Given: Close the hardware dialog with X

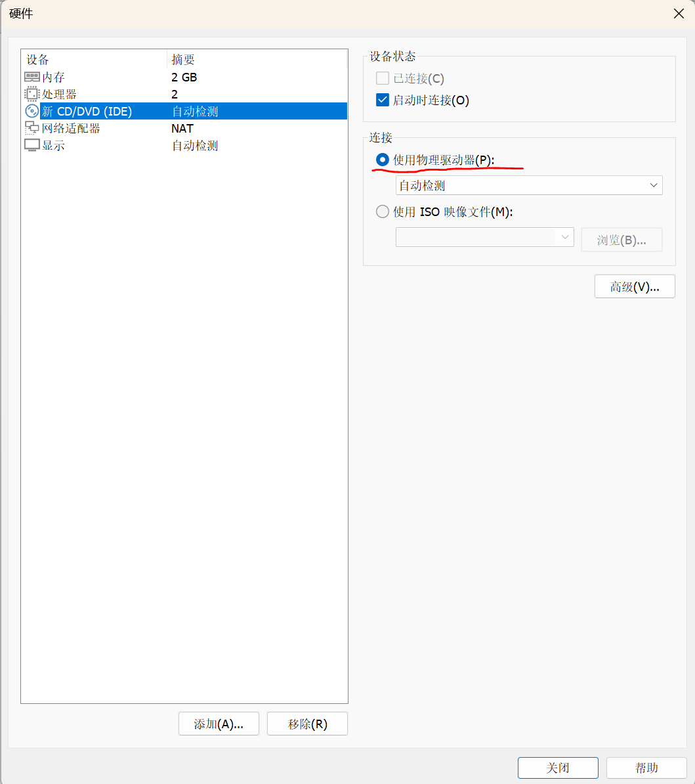Looking at the screenshot, I should coord(679,14).
